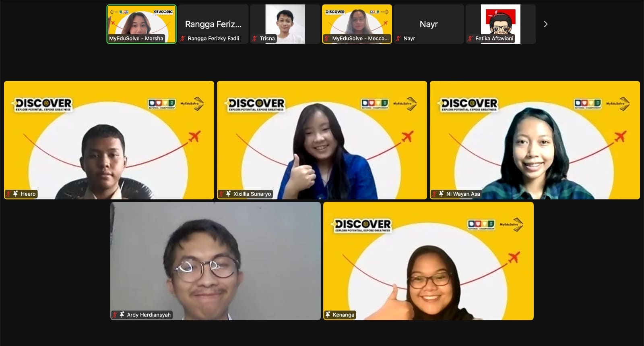Click the muted mic icon next to Ni Wayan Asa
The image size is (644, 346).
click(x=434, y=194)
